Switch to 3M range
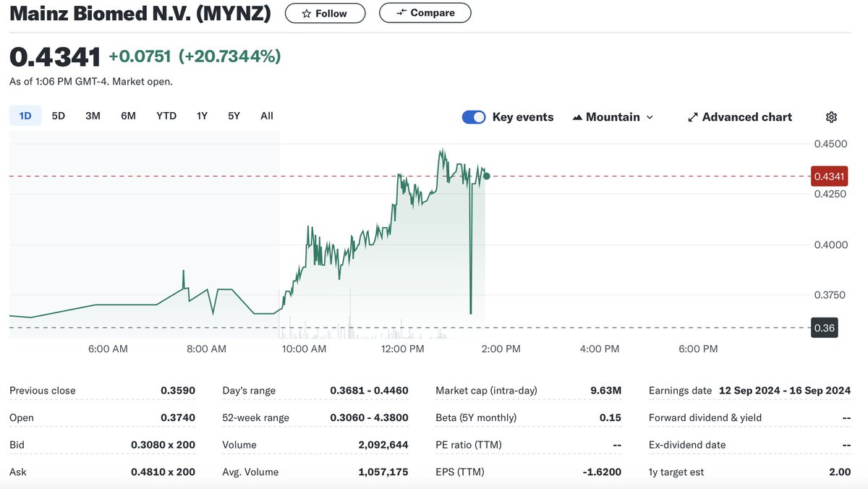868x489 pixels. pos(93,116)
